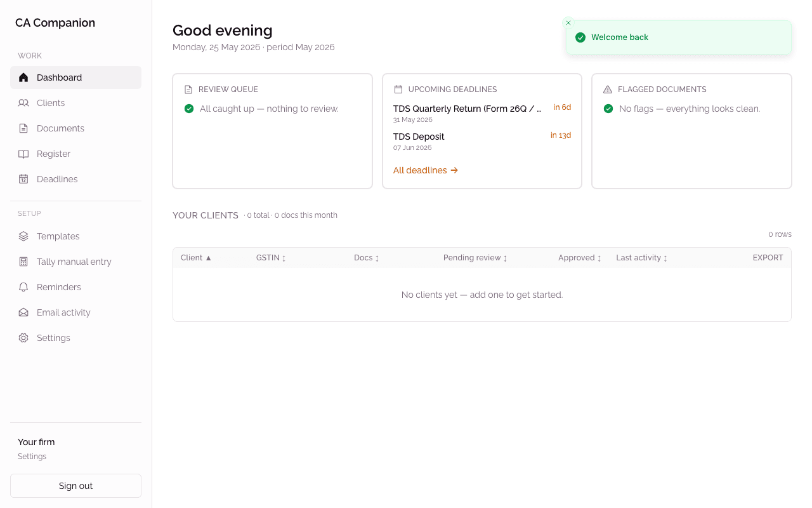Sort table by Pending review column

(x=475, y=258)
